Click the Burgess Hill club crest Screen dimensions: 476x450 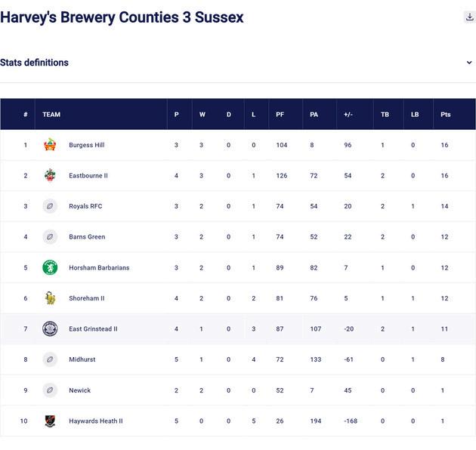point(50,145)
